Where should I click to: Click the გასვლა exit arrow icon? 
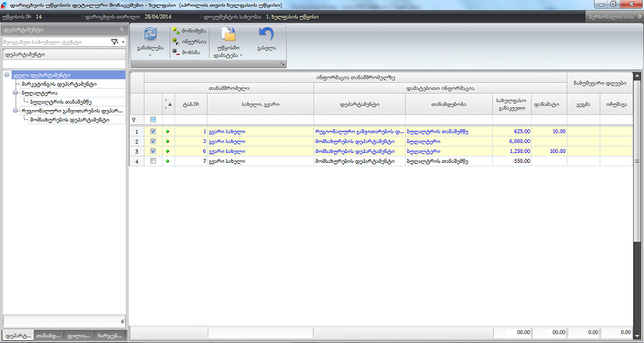tap(265, 35)
